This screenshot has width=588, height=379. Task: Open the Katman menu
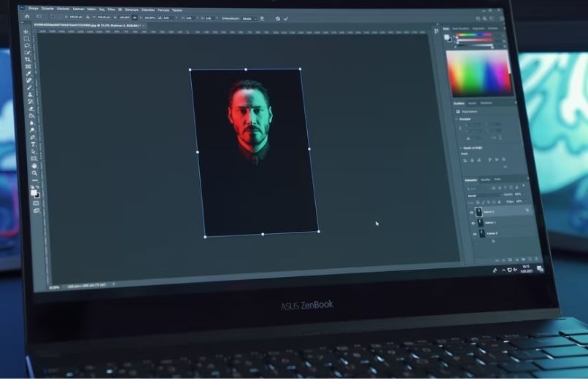[79, 9]
